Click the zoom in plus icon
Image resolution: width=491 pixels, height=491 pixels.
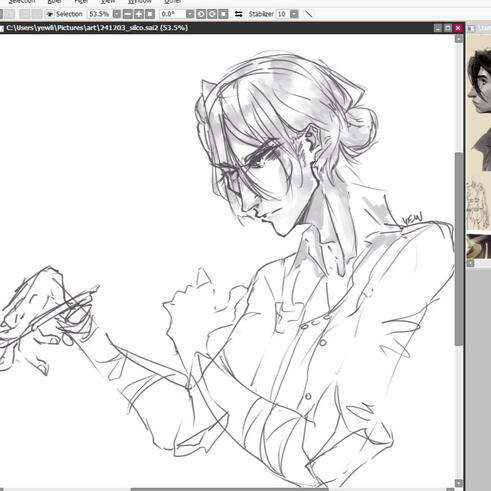coord(139,14)
